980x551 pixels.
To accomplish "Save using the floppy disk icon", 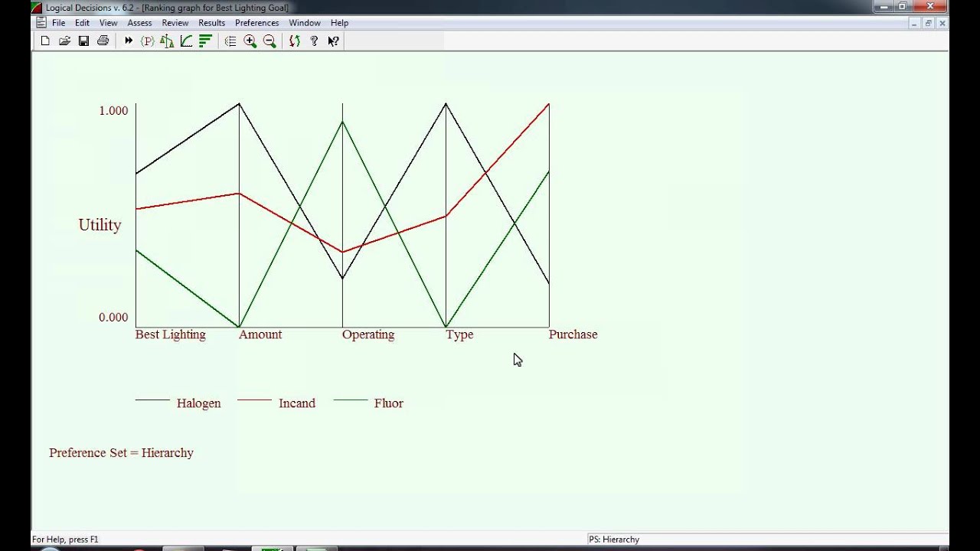I will click(x=83, y=41).
